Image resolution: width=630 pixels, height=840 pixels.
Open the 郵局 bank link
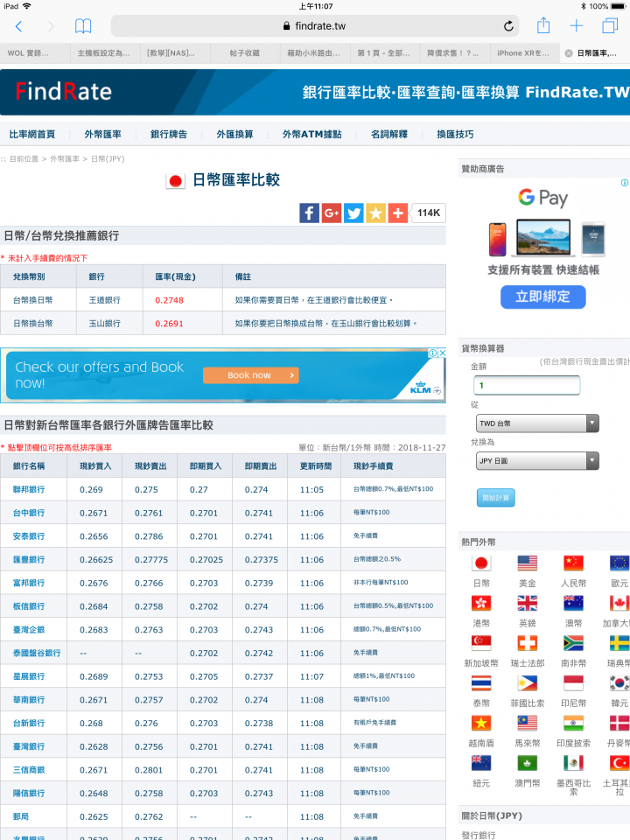(x=21, y=816)
